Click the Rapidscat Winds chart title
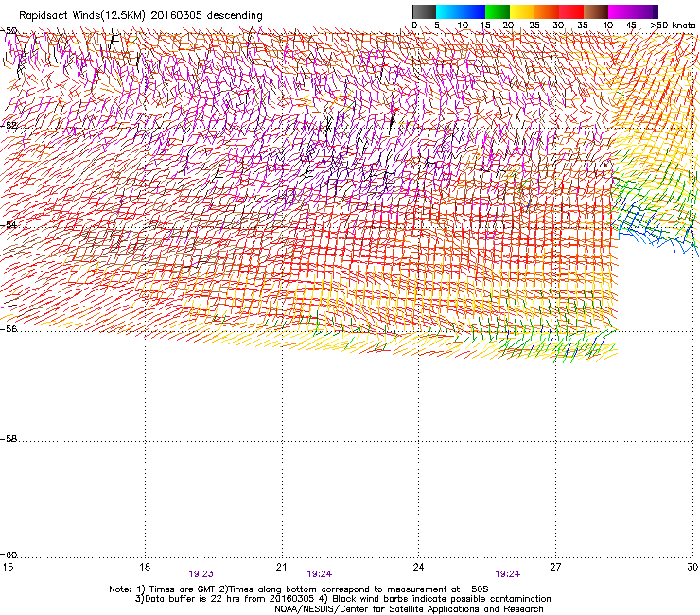 (x=141, y=15)
